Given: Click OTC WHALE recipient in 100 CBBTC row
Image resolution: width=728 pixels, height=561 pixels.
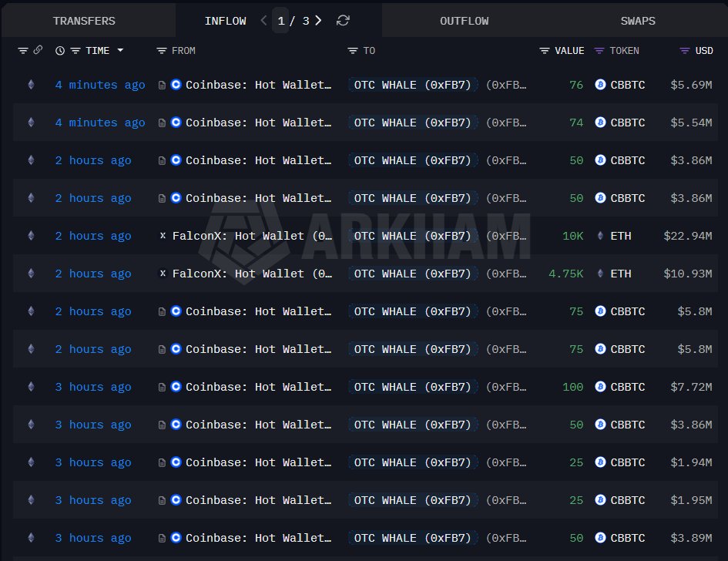Looking at the screenshot, I should 412,387.
